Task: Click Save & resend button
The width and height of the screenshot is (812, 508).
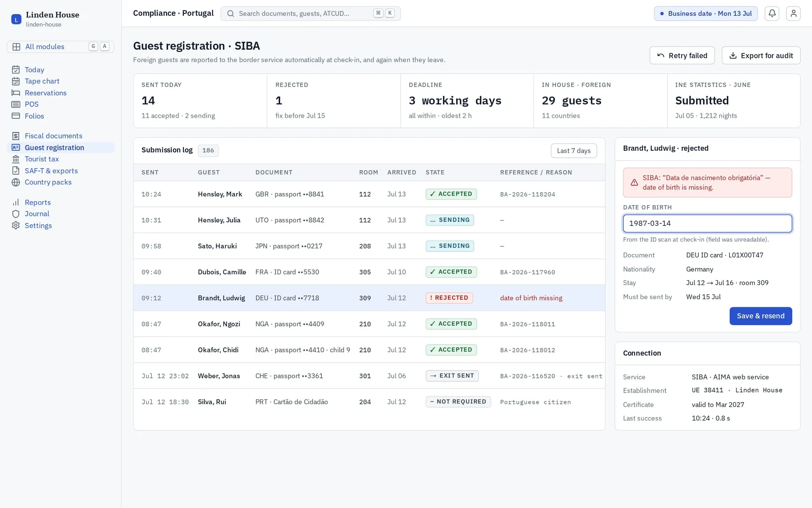Action: (760, 316)
